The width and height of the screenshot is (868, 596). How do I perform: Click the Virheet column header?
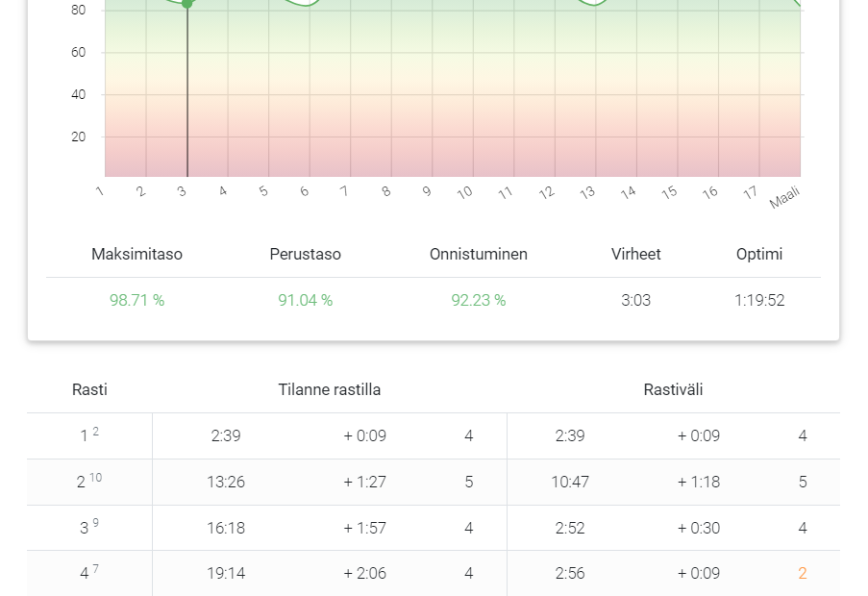click(635, 254)
